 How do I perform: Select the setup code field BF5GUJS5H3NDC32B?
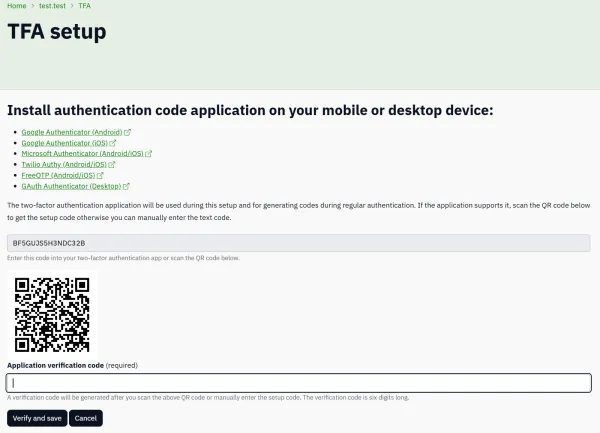pyautogui.click(x=298, y=243)
